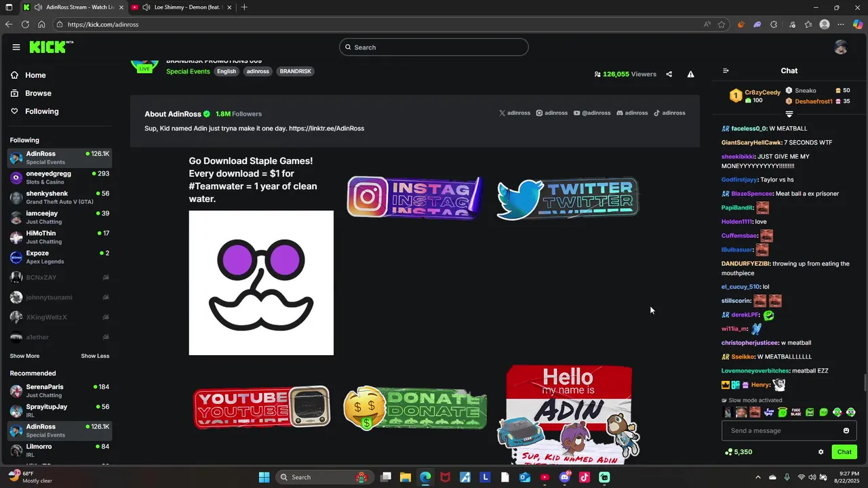
Task: Open SerenaParis recommended channel
Action: [60, 391]
